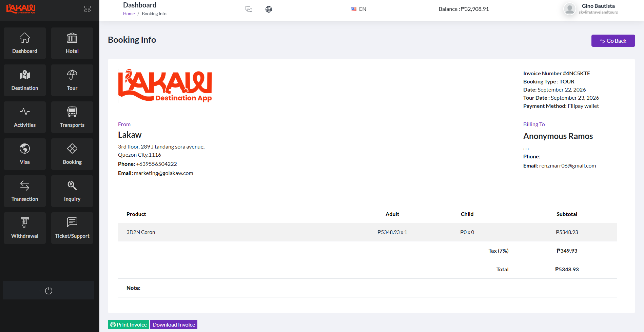Click the Tour Date September 23, 2026 line
This screenshot has height=332, width=644.
coord(561,98)
